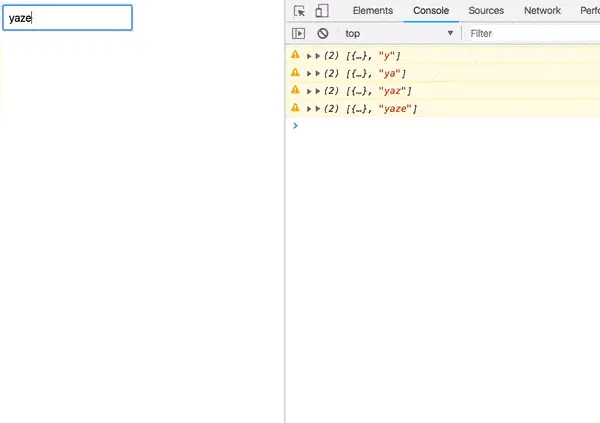Click the warning icon on the "ya" log
600x423 pixels.
click(x=295, y=73)
